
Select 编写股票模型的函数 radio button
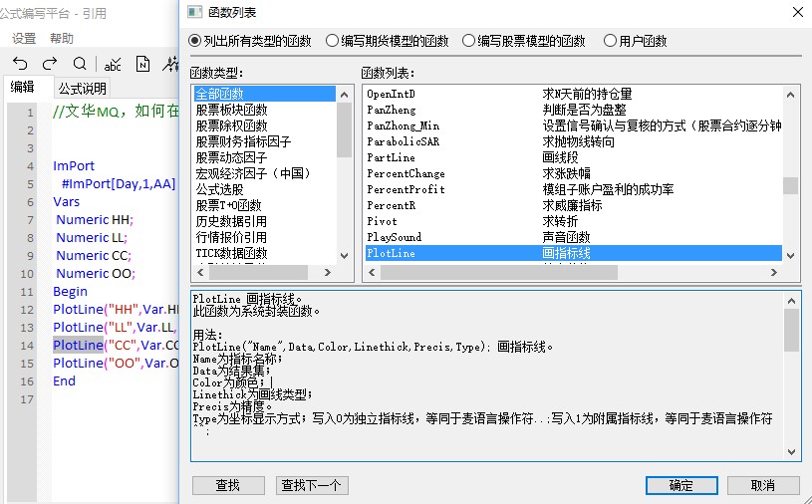468,41
